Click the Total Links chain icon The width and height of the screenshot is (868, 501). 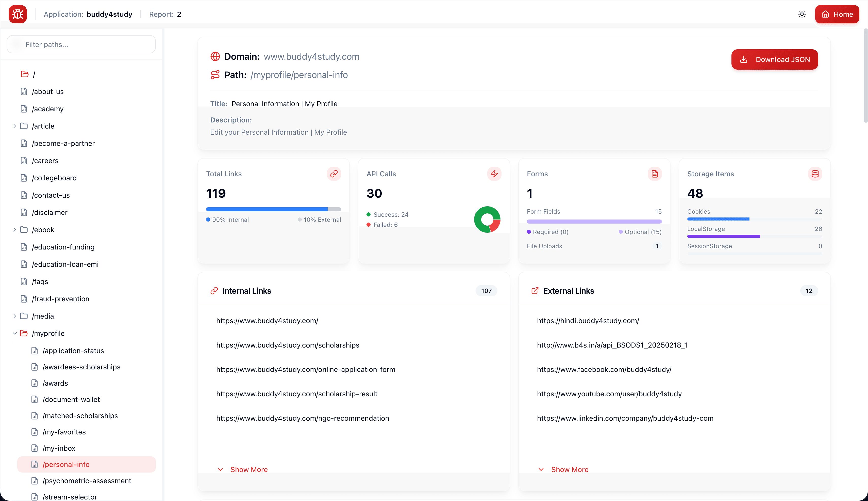[x=334, y=174]
